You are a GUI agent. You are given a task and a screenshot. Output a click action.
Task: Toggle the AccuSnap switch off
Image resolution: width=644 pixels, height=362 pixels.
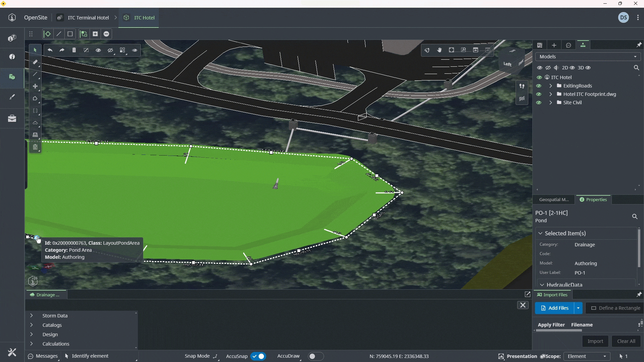tap(258, 356)
